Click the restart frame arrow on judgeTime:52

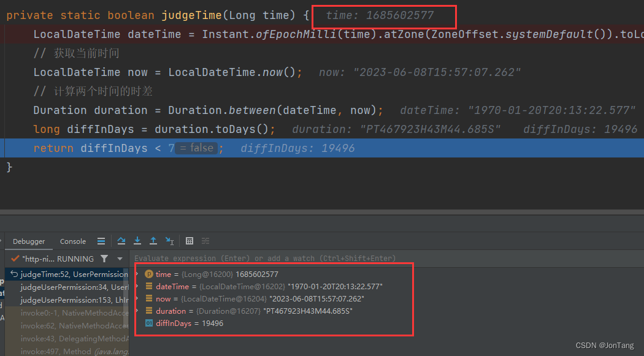tap(14, 274)
